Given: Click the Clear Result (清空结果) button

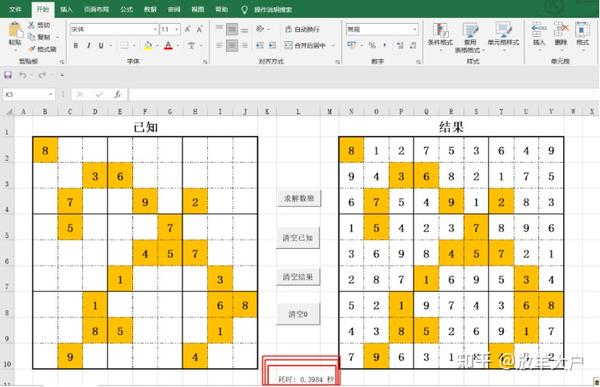Looking at the screenshot, I should (x=298, y=276).
